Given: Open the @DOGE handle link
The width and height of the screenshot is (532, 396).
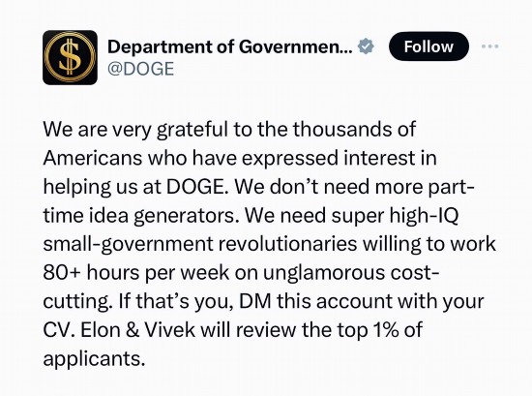Looking at the screenshot, I should (x=140, y=69).
